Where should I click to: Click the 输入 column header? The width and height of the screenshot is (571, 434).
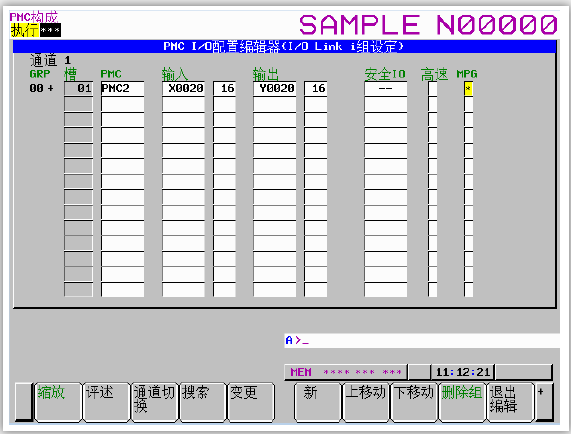click(x=175, y=74)
